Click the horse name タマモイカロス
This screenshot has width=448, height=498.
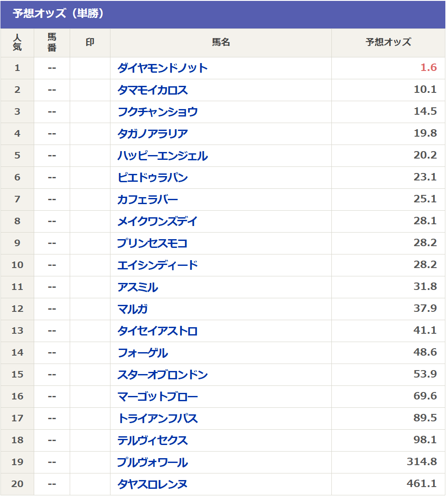click(x=153, y=90)
